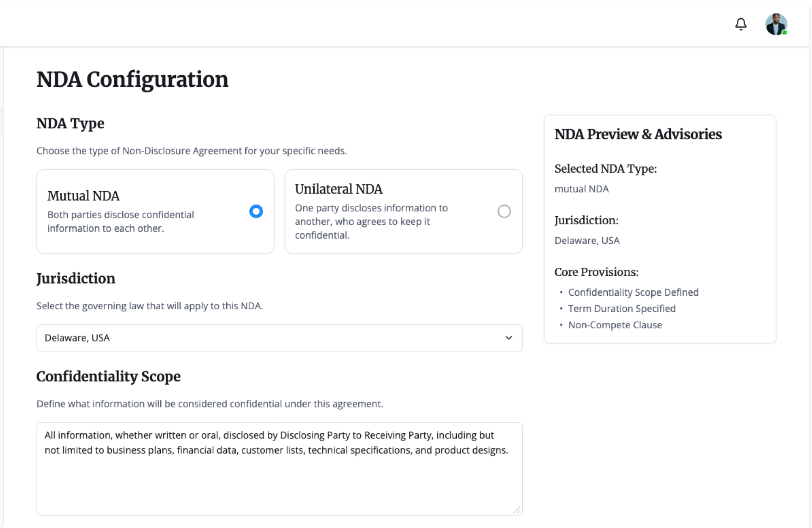
Task: Click the Delaware, USA value in preview panel
Action: (x=587, y=241)
